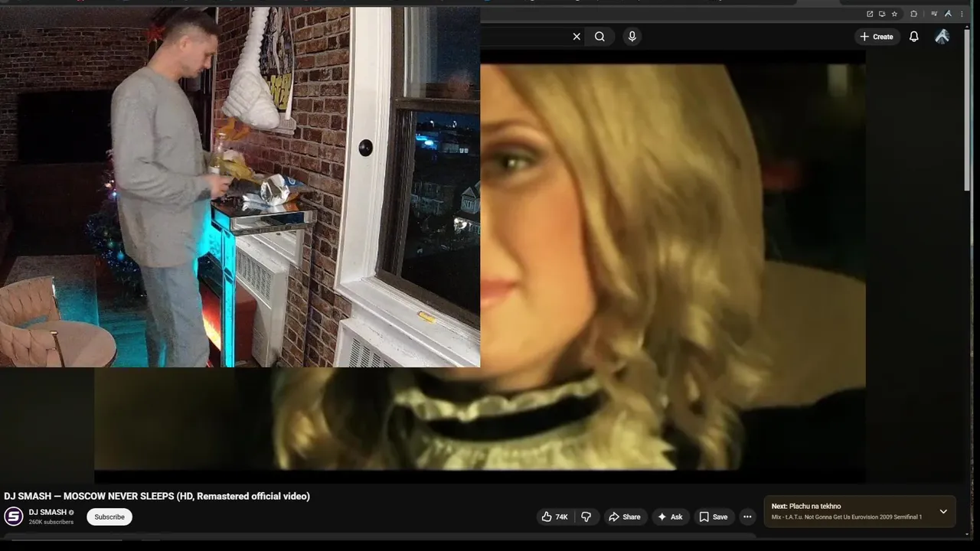Open the notifications bell

(x=914, y=37)
